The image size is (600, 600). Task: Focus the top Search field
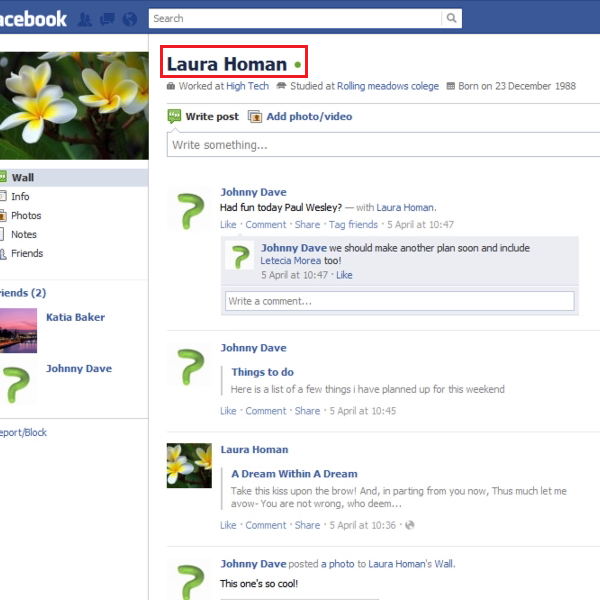point(295,18)
